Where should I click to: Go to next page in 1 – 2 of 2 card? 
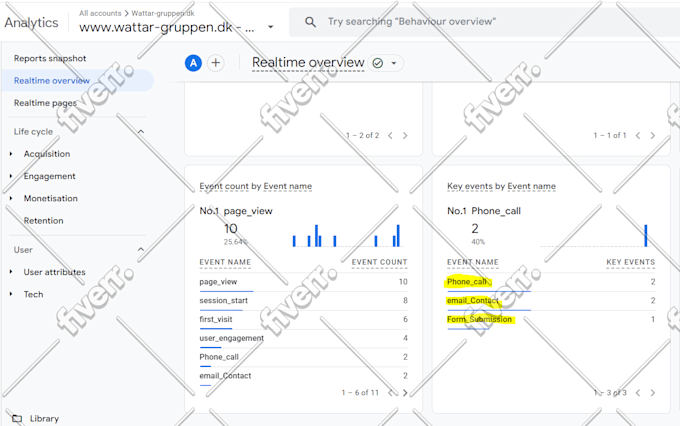pos(405,135)
